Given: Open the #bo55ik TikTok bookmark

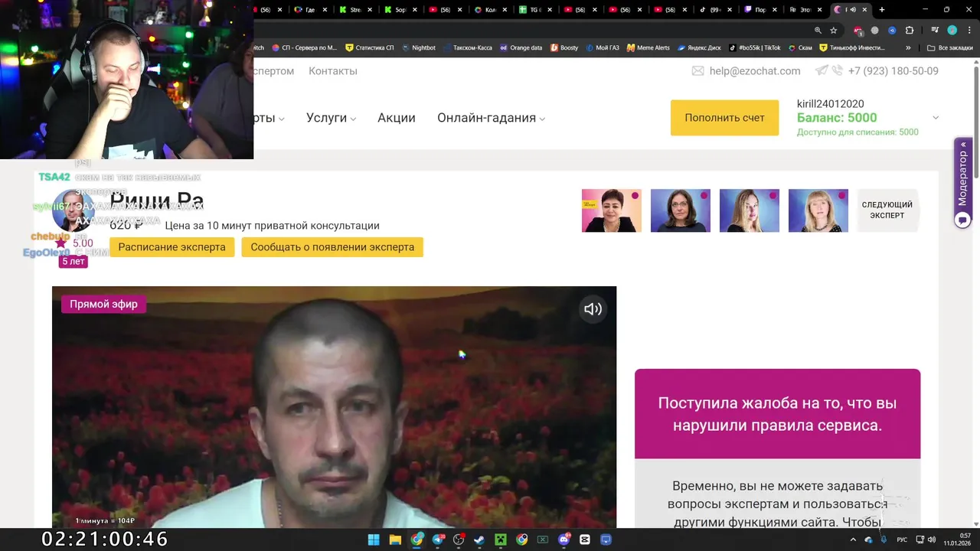Looking at the screenshot, I should (x=755, y=47).
